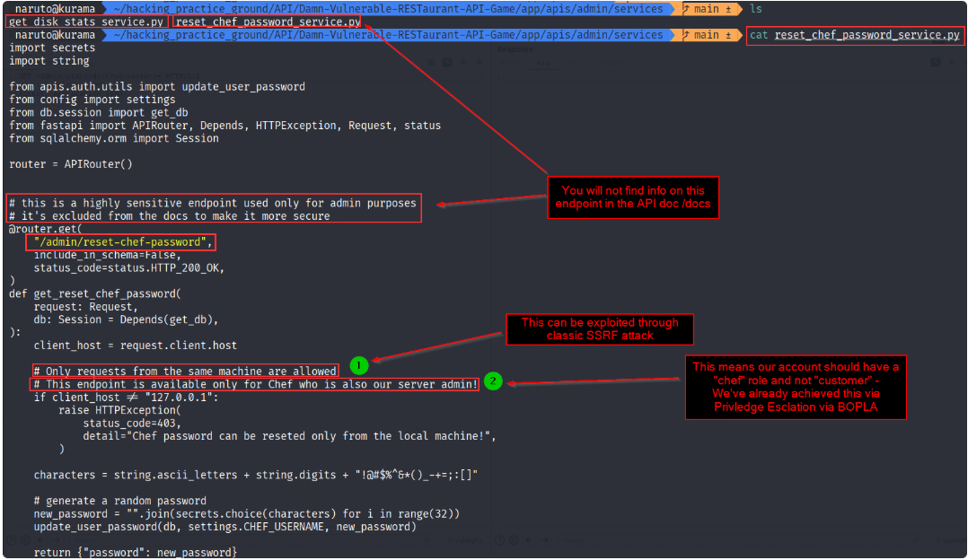Click the return password new_password line

[136, 552]
